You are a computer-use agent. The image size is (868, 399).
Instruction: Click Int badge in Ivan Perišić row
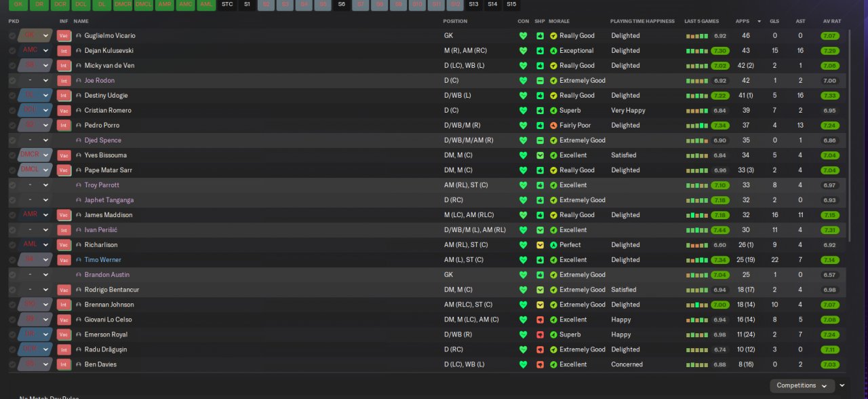(64, 229)
